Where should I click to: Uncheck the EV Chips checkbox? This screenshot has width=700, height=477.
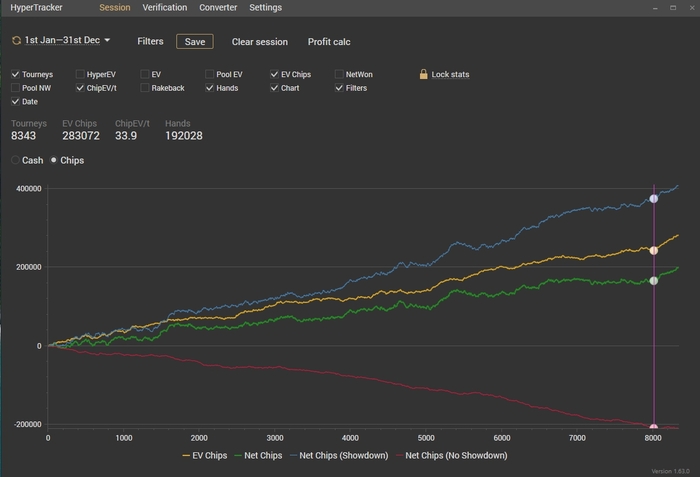point(274,74)
